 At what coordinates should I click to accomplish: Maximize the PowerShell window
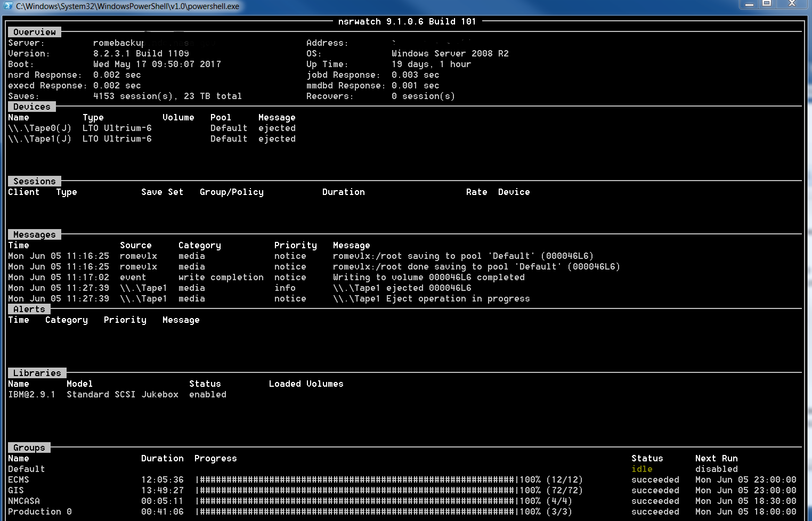point(767,4)
